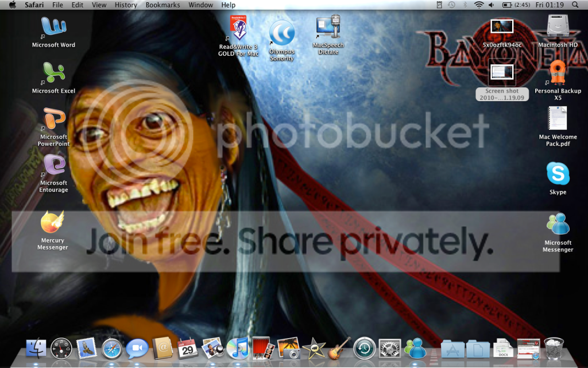Launch Microsoft Messenger from the Dock
Viewport: 588px width, 368px height.
coord(415,348)
